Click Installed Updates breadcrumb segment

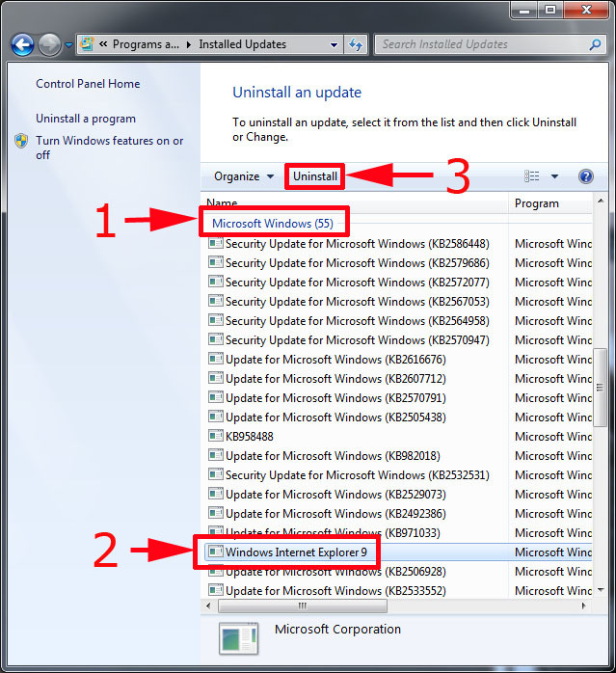(242, 44)
